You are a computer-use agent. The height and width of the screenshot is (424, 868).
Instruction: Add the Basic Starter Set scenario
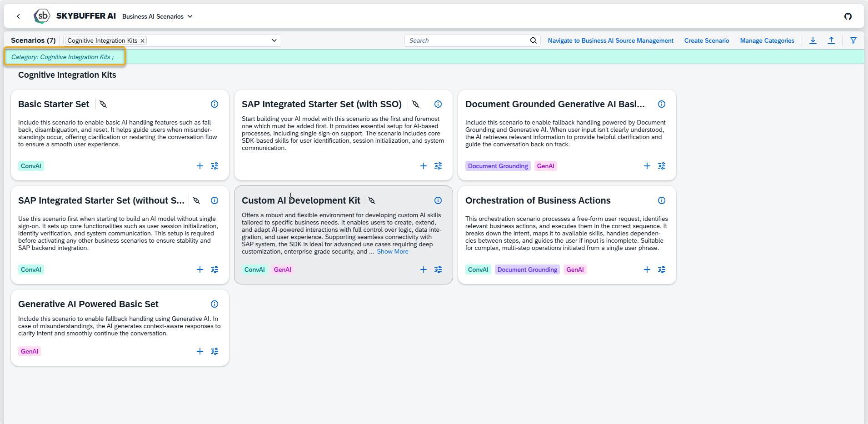pos(200,166)
